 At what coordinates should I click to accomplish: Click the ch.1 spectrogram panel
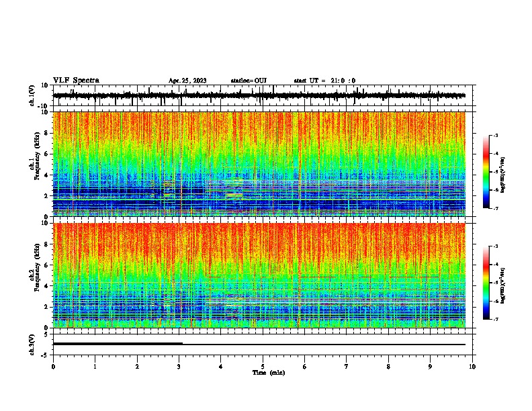[x=259, y=164]
